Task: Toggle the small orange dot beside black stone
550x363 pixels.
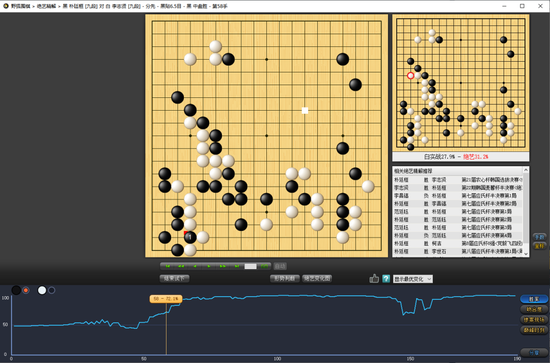Action: click(26, 290)
